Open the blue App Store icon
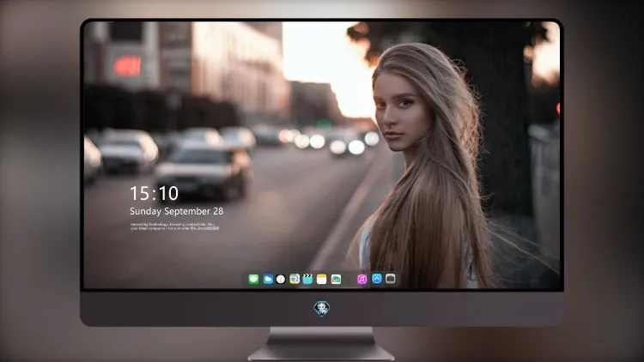644x362 pixels. coord(377,279)
